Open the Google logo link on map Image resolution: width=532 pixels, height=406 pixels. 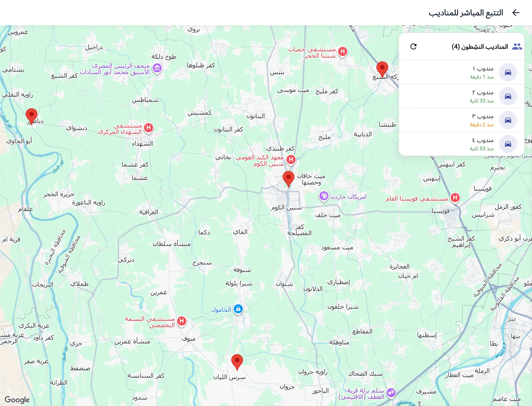click(17, 400)
